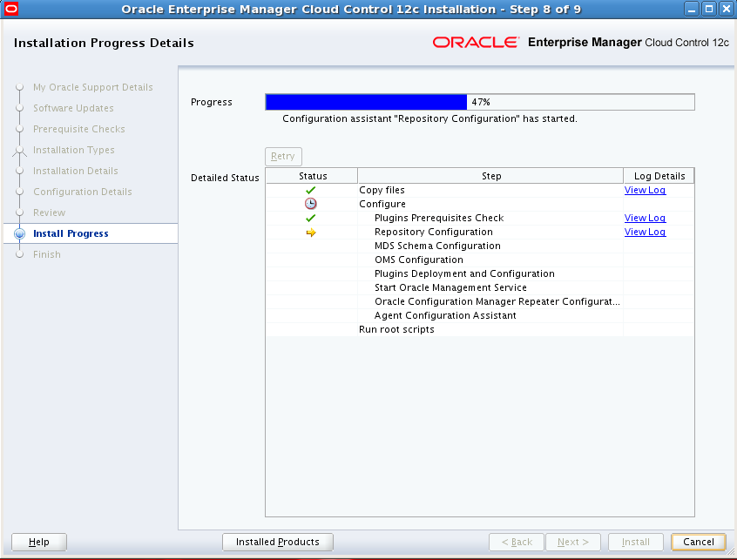Click the Installation Progress Details heading
This screenshot has height=560, width=737.
point(104,44)
